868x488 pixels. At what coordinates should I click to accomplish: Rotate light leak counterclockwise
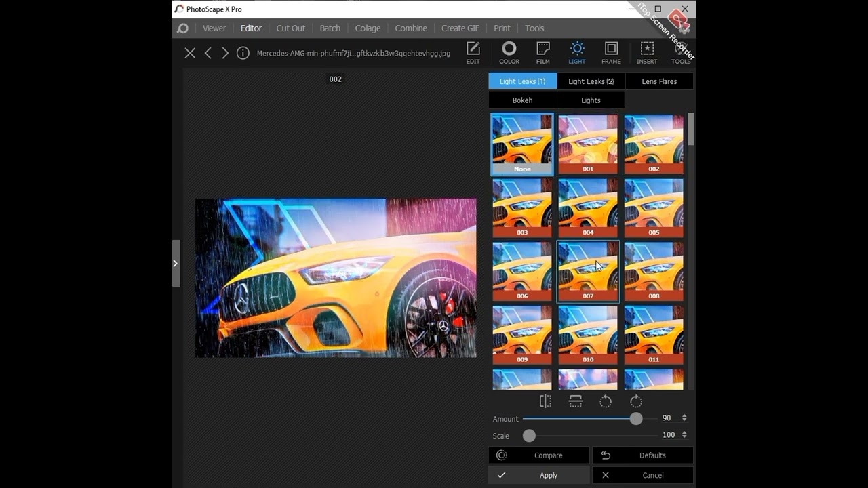(606, 401)
